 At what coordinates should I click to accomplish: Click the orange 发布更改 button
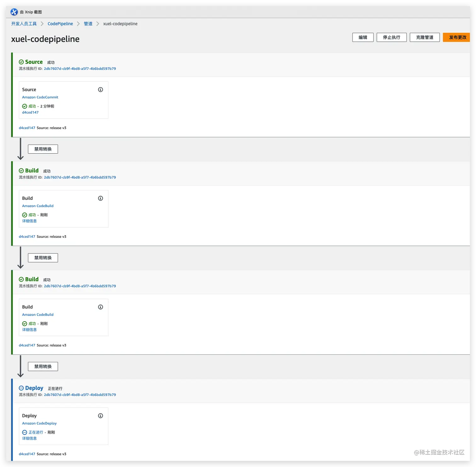[x=456, y=37]
